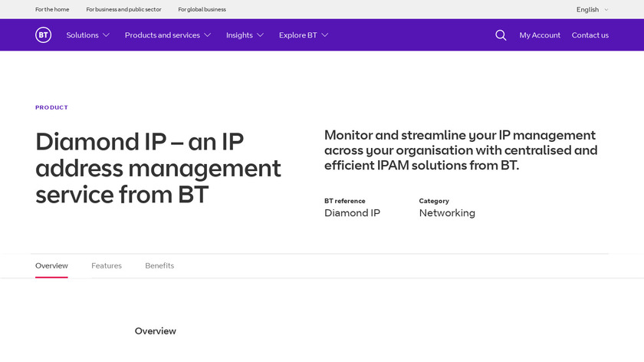Click the 'Category' label
Image resolution: width=644 pixels, height=362 pixels.
coord(434,201)
